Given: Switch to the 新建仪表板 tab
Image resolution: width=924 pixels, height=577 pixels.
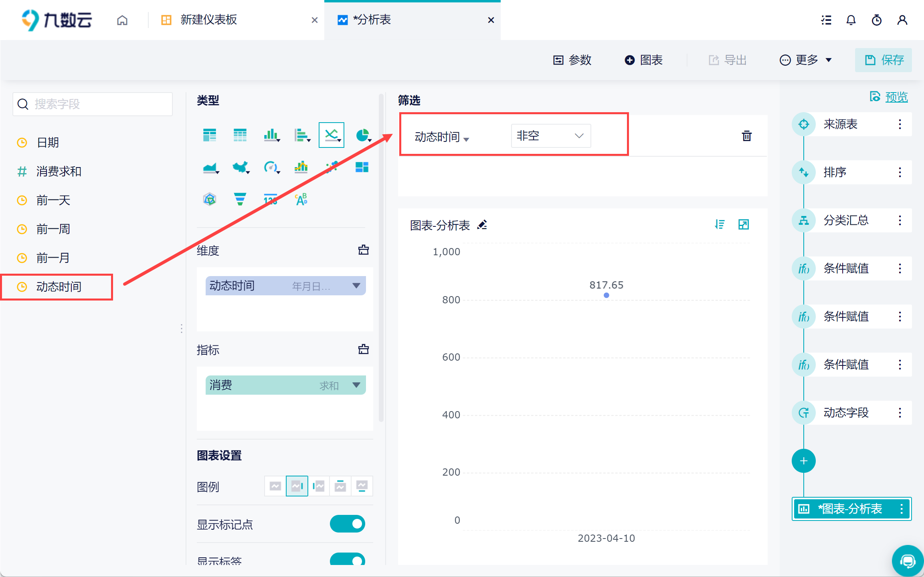Looking at the screenshot, I should pos(208,20).
